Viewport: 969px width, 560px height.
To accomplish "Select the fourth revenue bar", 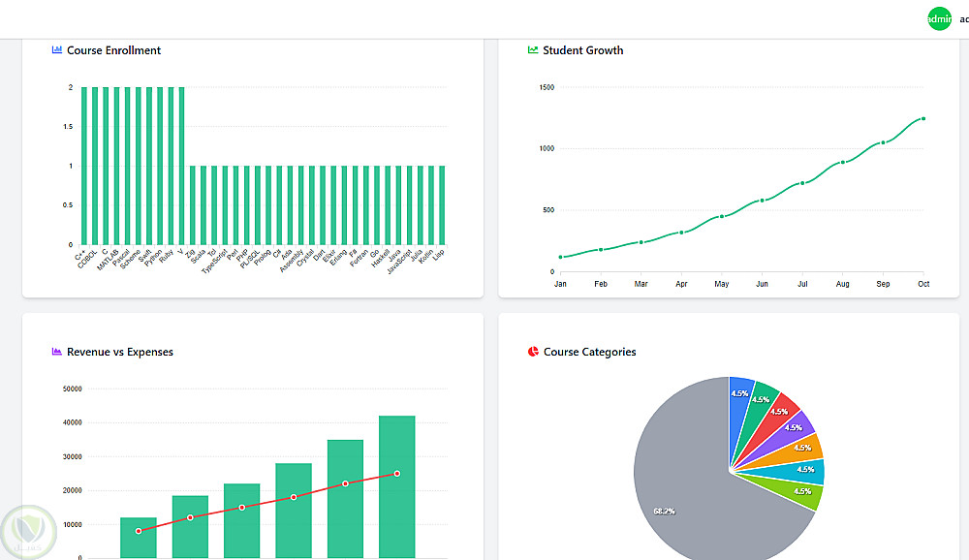I will coord(294,511).
